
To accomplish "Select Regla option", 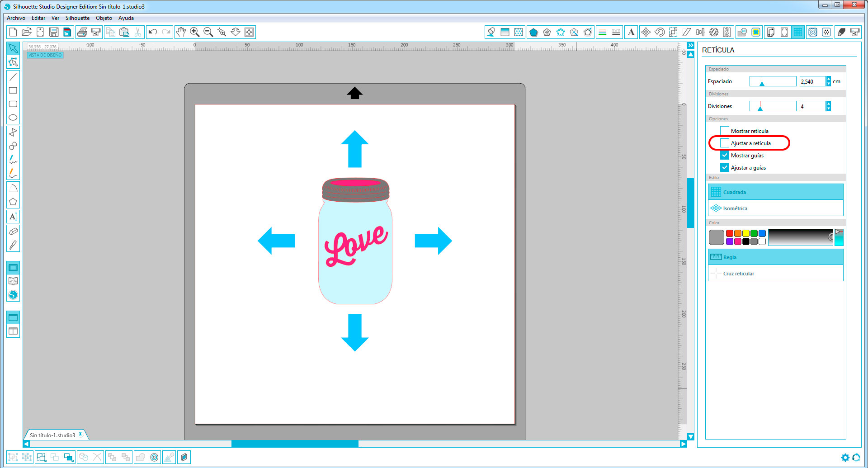I will [x=776, y=257].
